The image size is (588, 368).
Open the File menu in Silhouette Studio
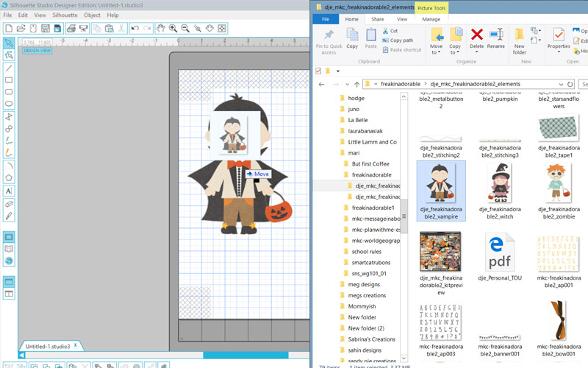point(7,15)
